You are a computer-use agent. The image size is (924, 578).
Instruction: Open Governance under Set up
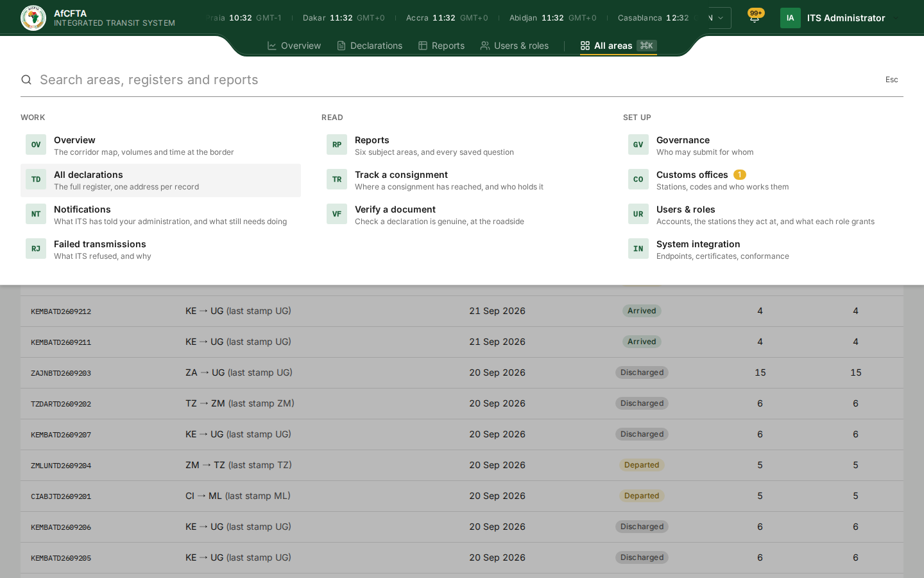[x=763, y=146]
